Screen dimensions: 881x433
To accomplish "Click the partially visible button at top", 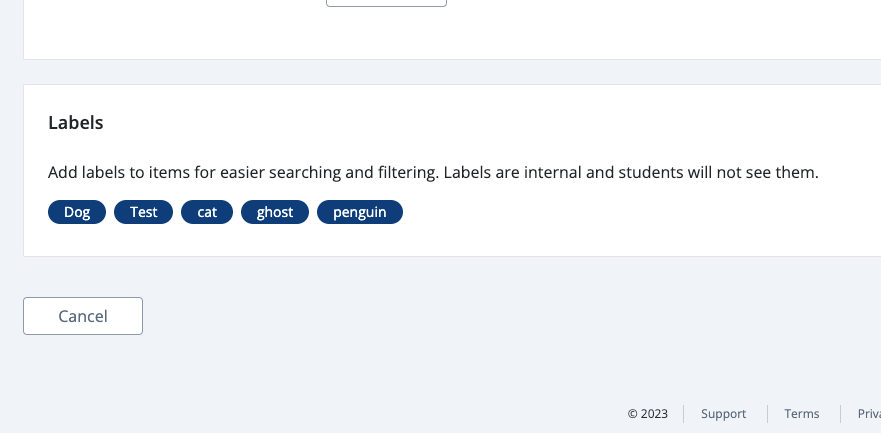I will click(x=386, y=3).
